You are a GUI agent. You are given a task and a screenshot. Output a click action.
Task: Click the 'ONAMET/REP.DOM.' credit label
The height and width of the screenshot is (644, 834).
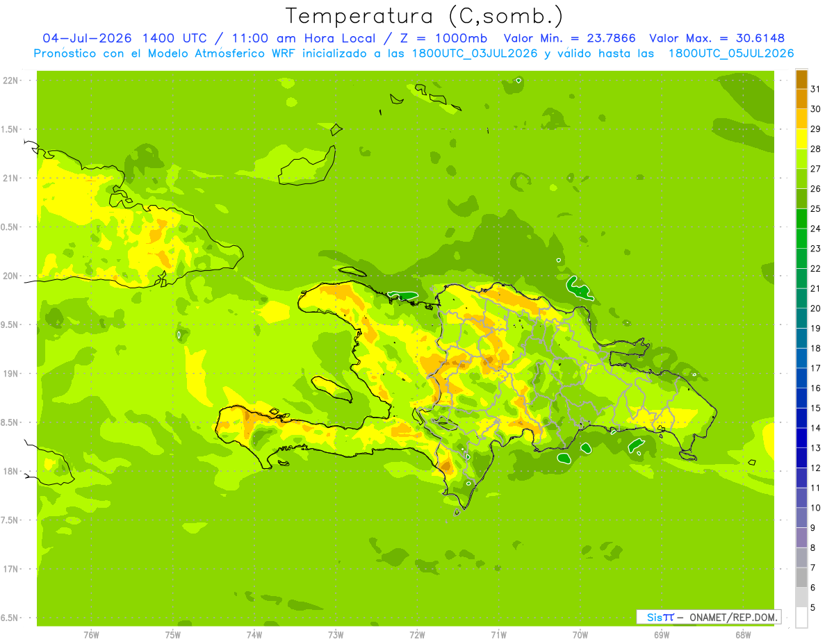pyautogui.click(x=733, y=617)
